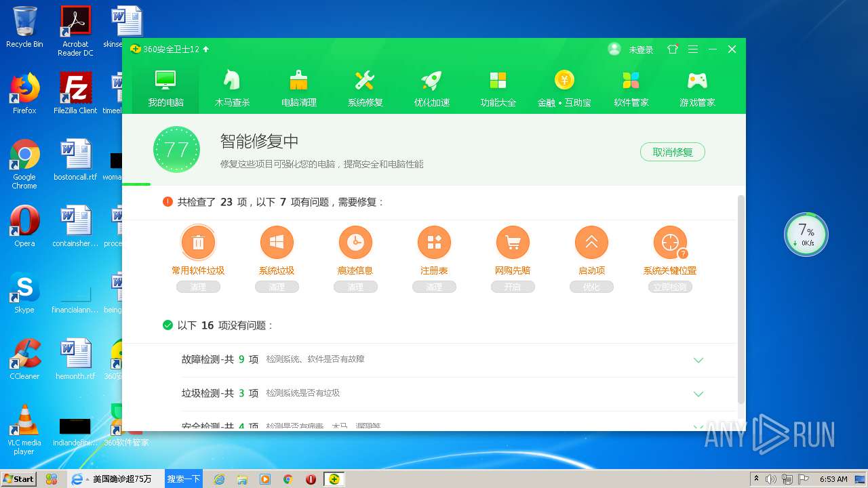Click the 启动项 startup icon
The width and height of the screenshot is (868, 488).
coord(591,242)
